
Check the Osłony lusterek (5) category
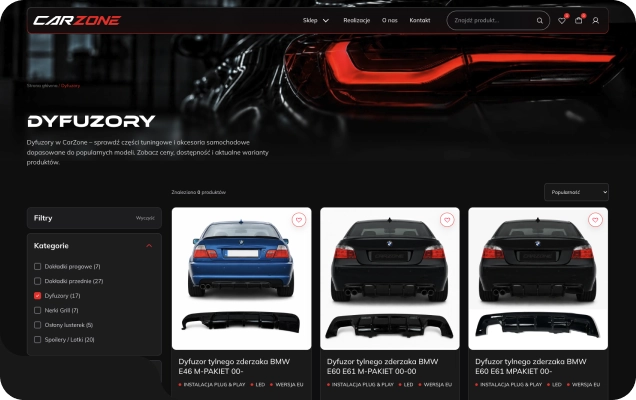(37, 325)
